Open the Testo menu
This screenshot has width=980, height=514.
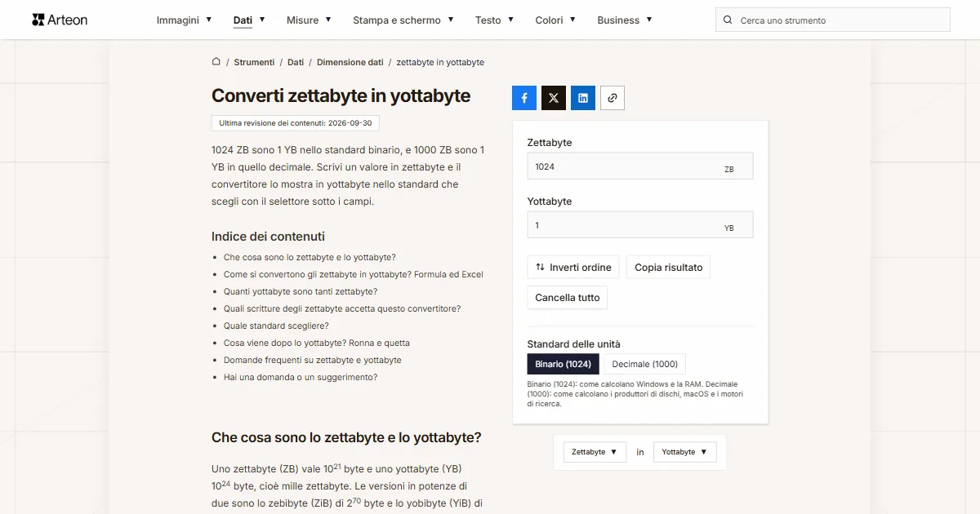click(495, 20)
